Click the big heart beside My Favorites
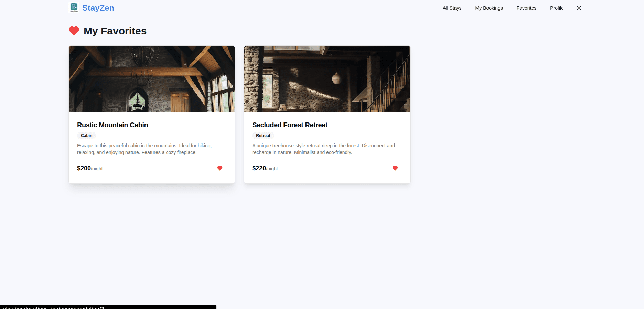This screenshot has height=309, width=644. (74, 31)
